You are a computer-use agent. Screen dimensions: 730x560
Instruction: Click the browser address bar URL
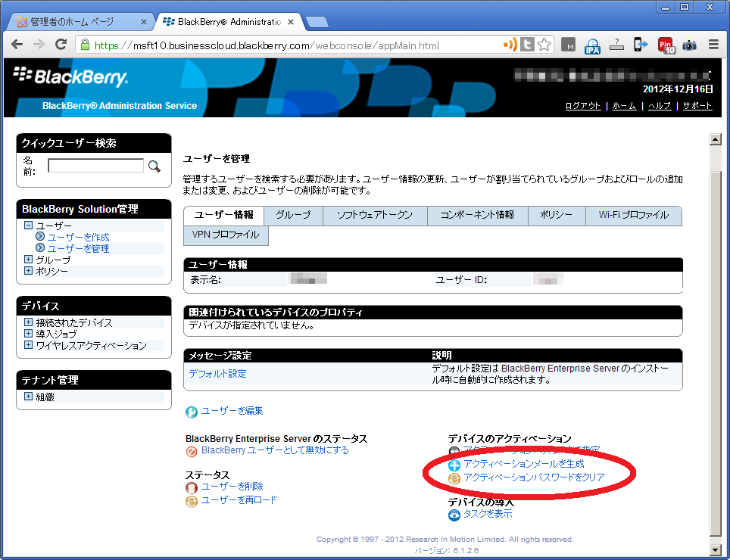pos(267,45)
